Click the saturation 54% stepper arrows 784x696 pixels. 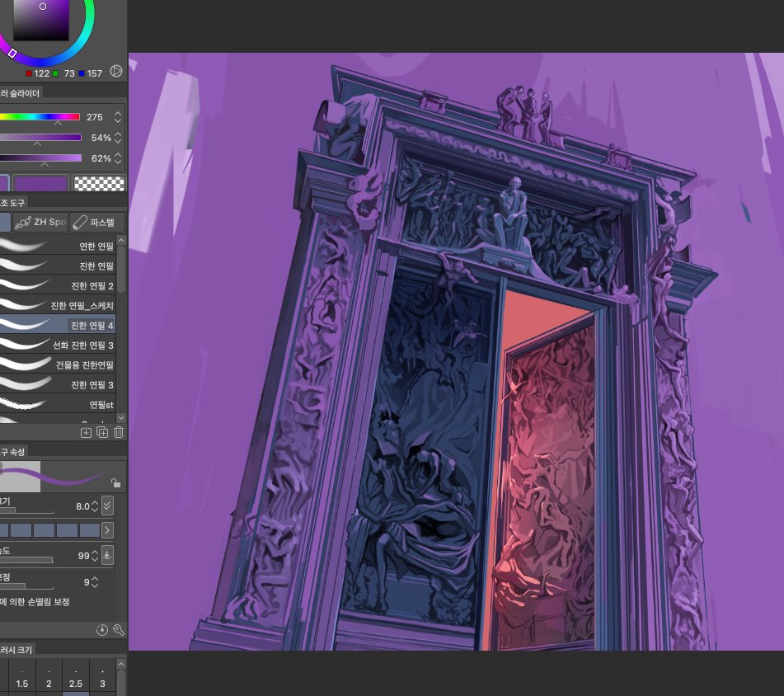[118, 138]
